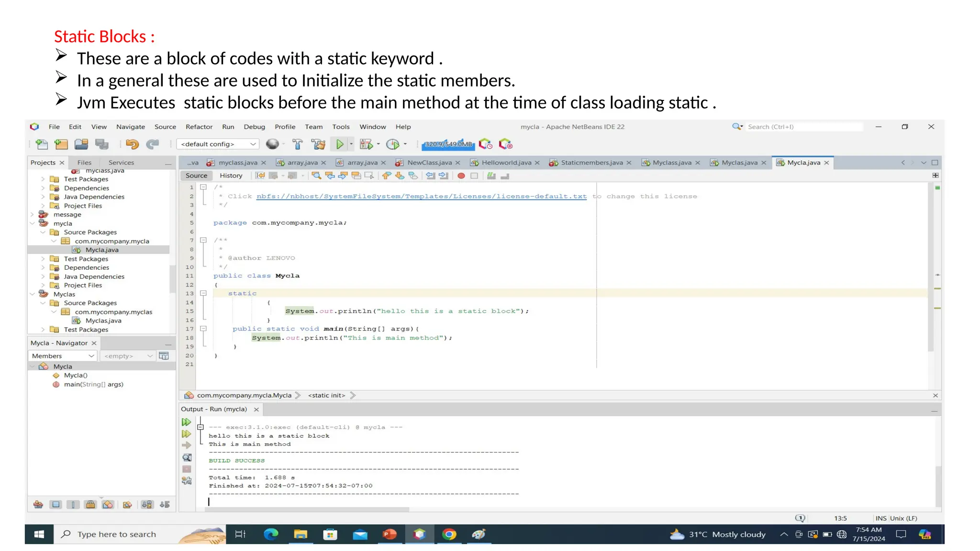The height and width of the screenshot is (551, 980).
Task: Open the Members dropdown in Navigator
Action: coord(63,356)
